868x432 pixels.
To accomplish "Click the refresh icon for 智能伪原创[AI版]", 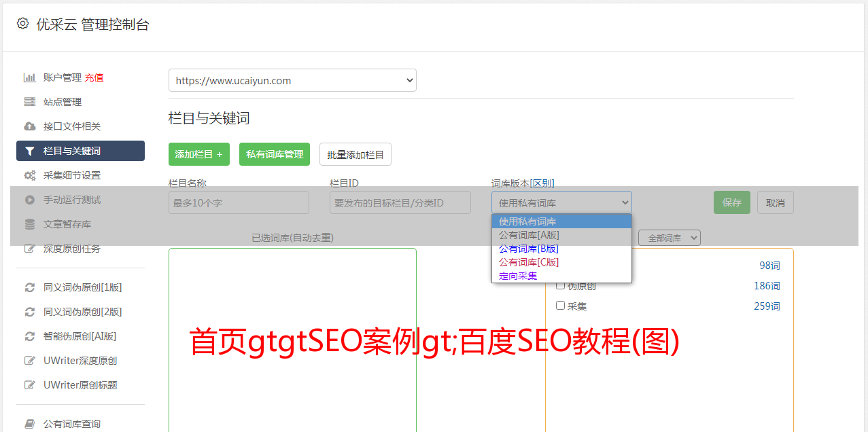I will tap(29, 336).
